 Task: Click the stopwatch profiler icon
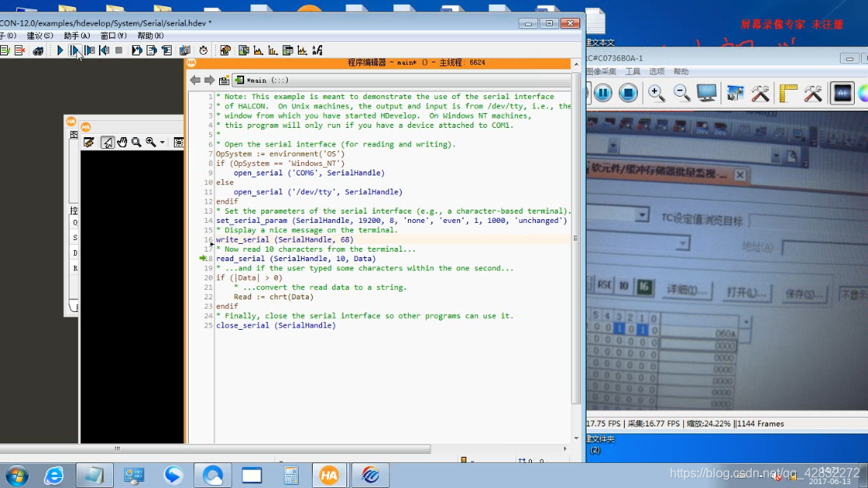204,51
